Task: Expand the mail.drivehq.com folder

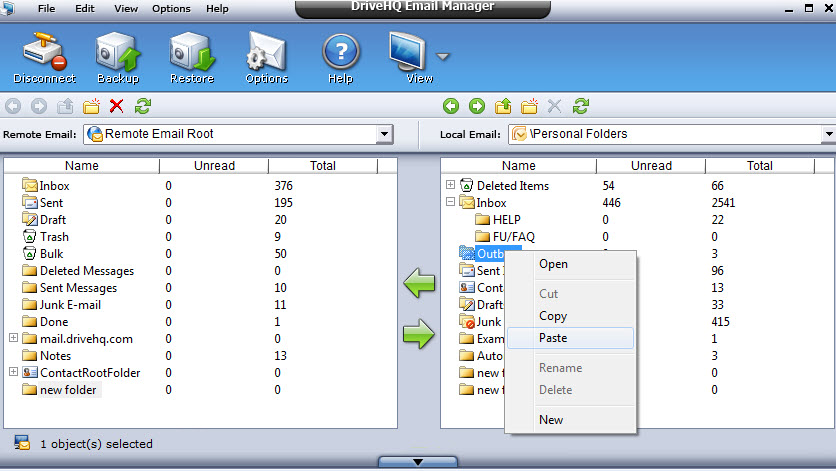Action: click(x=13, y=338)
